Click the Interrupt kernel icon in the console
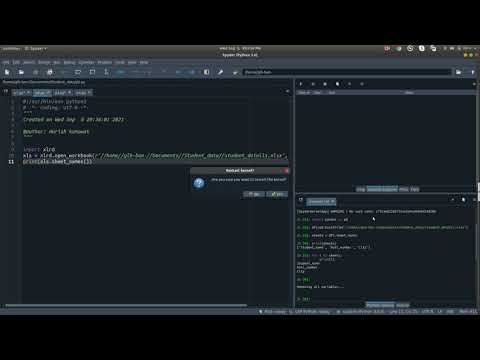The image size is (480, 360). point(453,200)
